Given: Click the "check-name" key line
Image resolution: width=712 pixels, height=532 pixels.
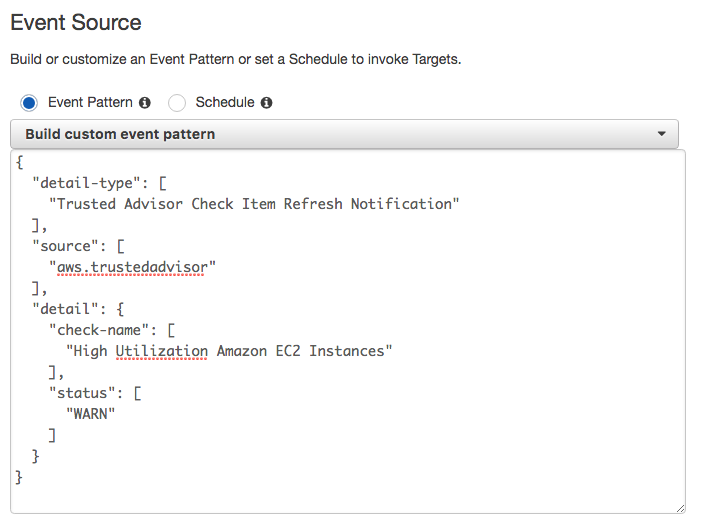Looking at the screenshot, I should [112, 330].
